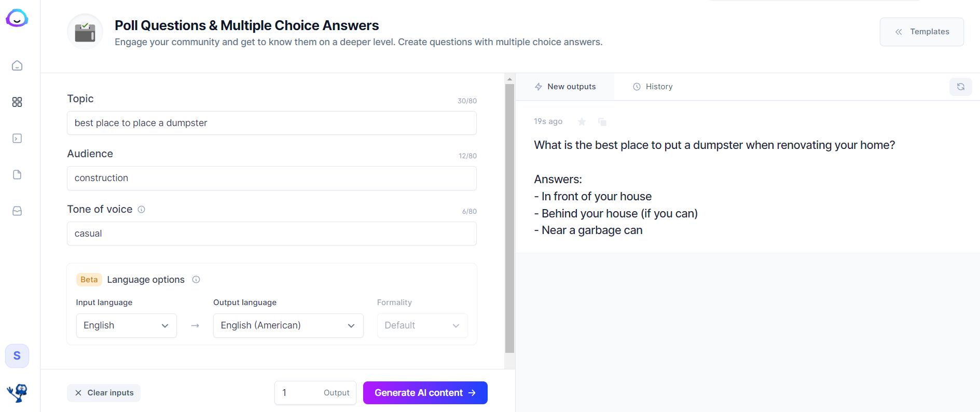The width and height of the screenshot is (980, 412).
Task: Expand the Input language English dropdown
Action: coord(127,325)
